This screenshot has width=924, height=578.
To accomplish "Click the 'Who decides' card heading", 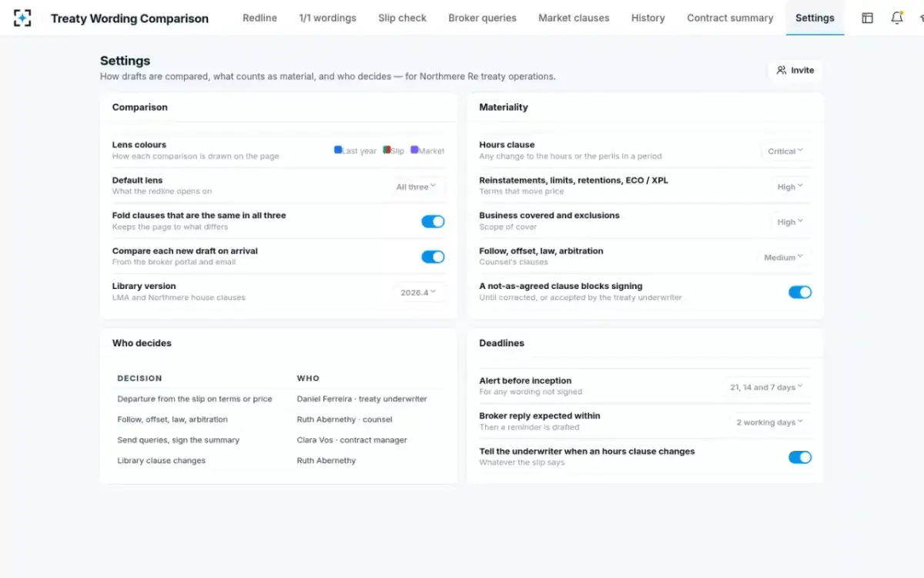I will 142,343.
